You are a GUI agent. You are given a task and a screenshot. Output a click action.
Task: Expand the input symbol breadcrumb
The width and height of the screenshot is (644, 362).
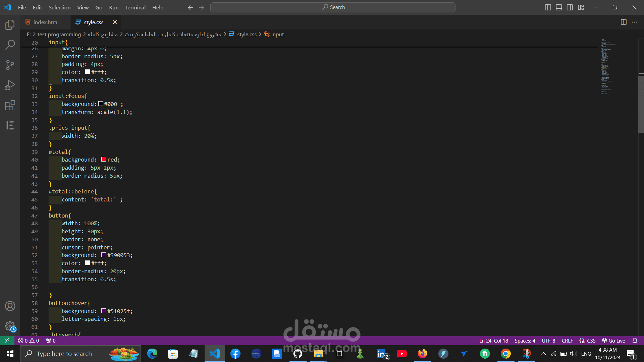click(277, 34)
